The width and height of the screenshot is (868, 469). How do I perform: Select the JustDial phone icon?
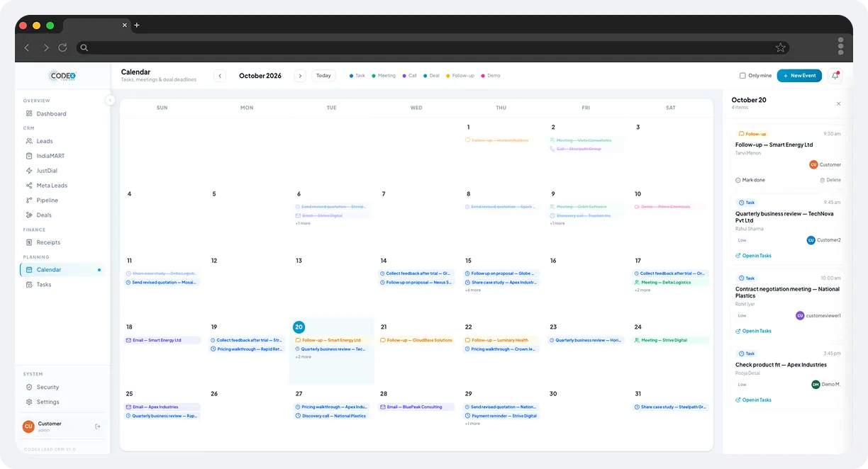point(29,171)
